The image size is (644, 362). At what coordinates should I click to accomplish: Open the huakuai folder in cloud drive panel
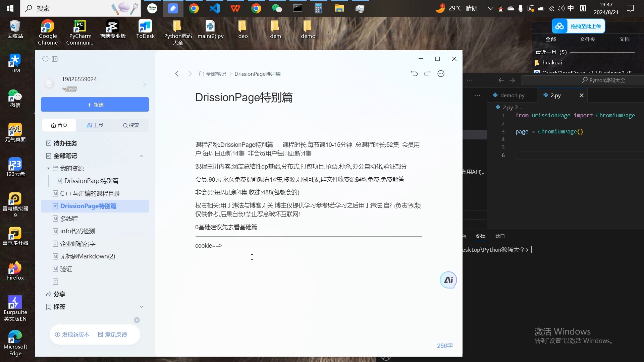[552, 63]
